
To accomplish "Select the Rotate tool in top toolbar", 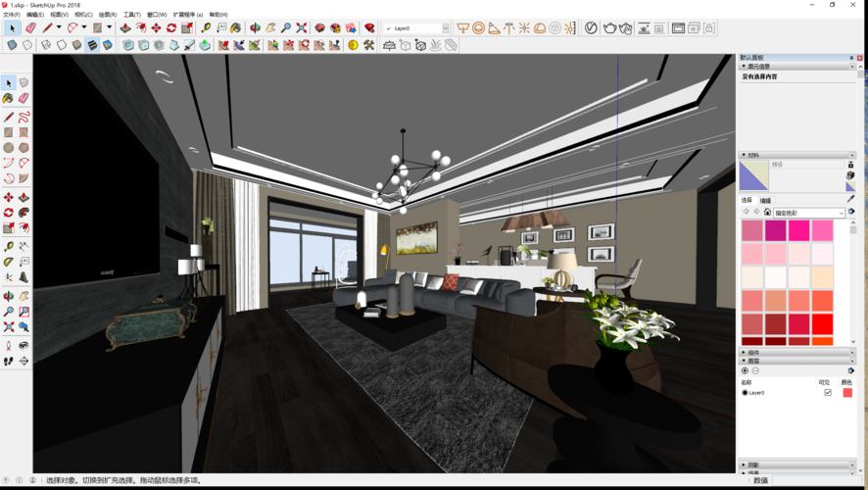I will [171, 27].
